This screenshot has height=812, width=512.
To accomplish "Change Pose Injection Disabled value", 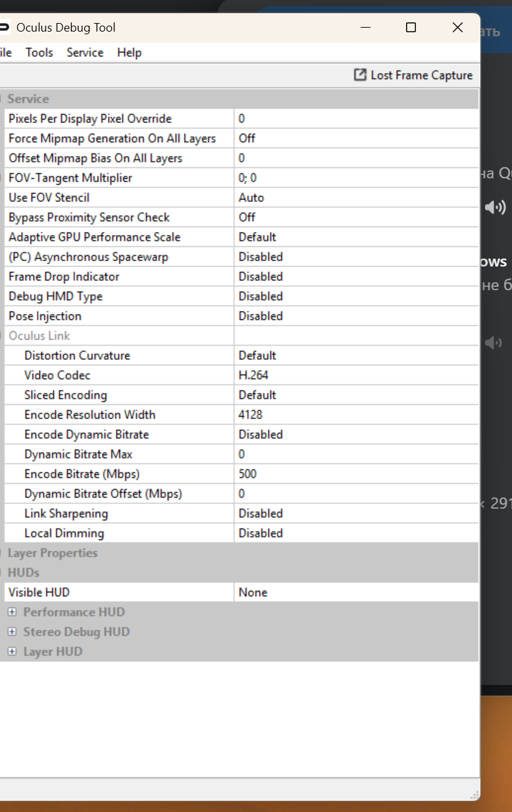I will 356,316.
